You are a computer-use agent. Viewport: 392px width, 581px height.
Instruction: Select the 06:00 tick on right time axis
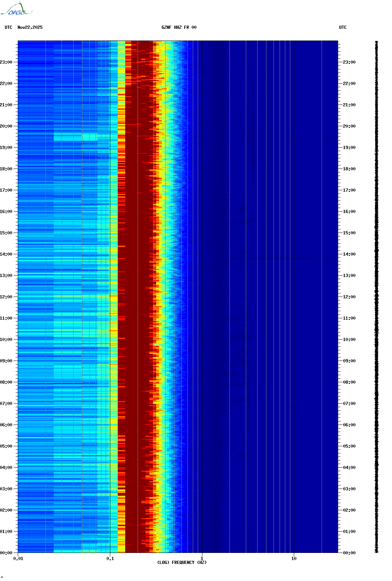(x=349, y=425)
